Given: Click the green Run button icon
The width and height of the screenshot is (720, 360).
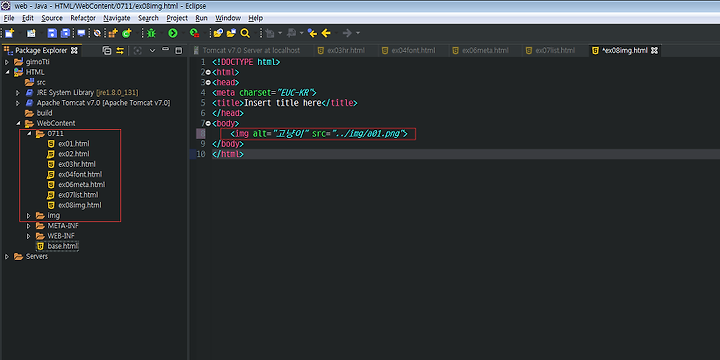Looking at the screenshot, I should pos(173,33).
